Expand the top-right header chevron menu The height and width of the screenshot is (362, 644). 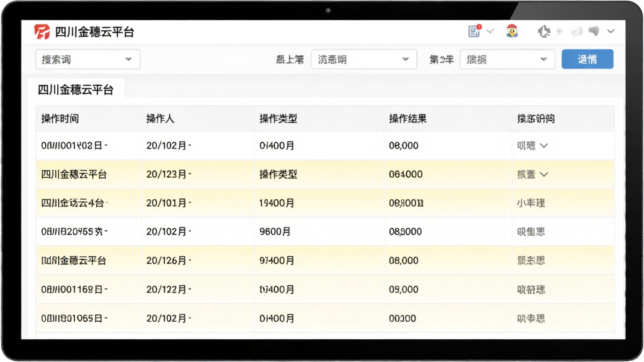(x=611, y=31)
